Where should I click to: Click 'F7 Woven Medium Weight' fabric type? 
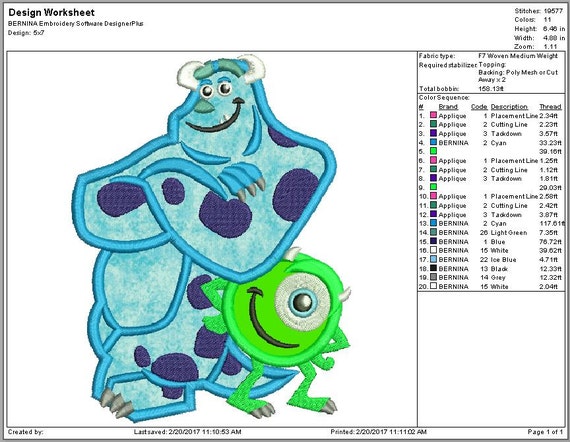point(518,56)
